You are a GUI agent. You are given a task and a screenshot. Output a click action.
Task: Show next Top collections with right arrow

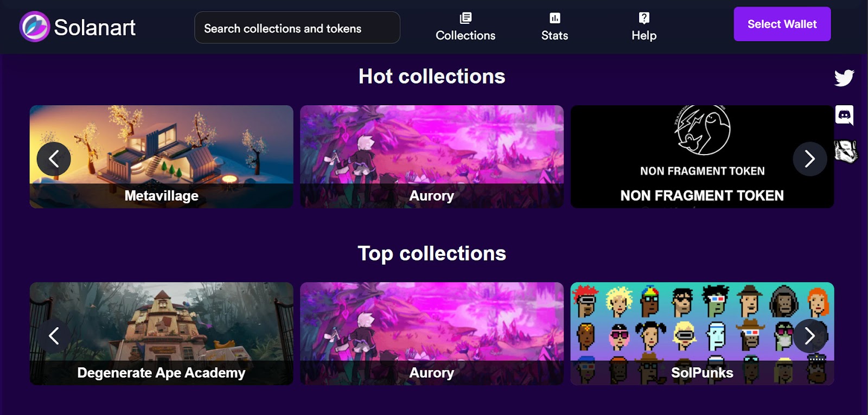point(809,336)
